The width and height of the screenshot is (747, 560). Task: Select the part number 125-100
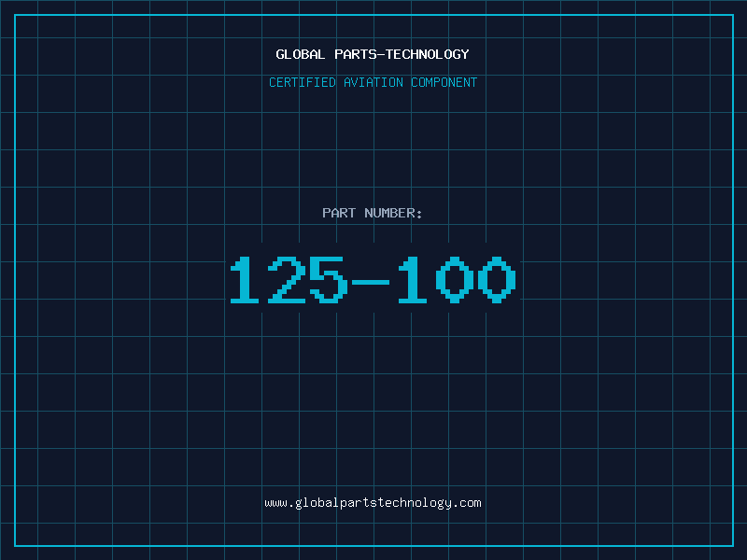(373, 279)
